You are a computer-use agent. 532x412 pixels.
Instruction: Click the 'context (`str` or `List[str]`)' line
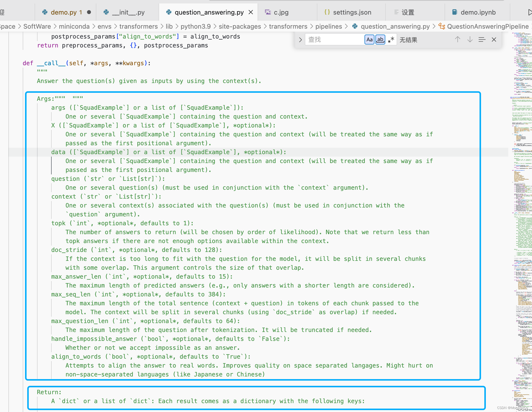click(x=106, y=197)
